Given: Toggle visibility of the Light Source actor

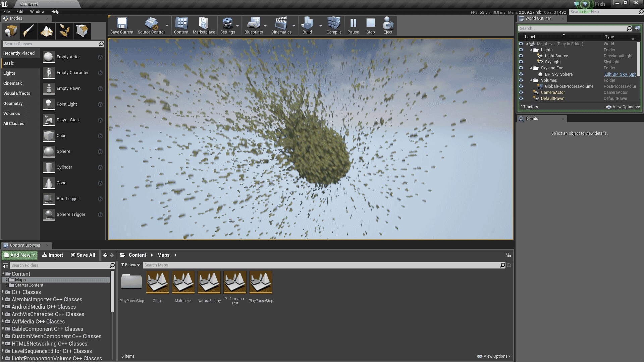Looking at the screenshot, I should tap(521, 56).
